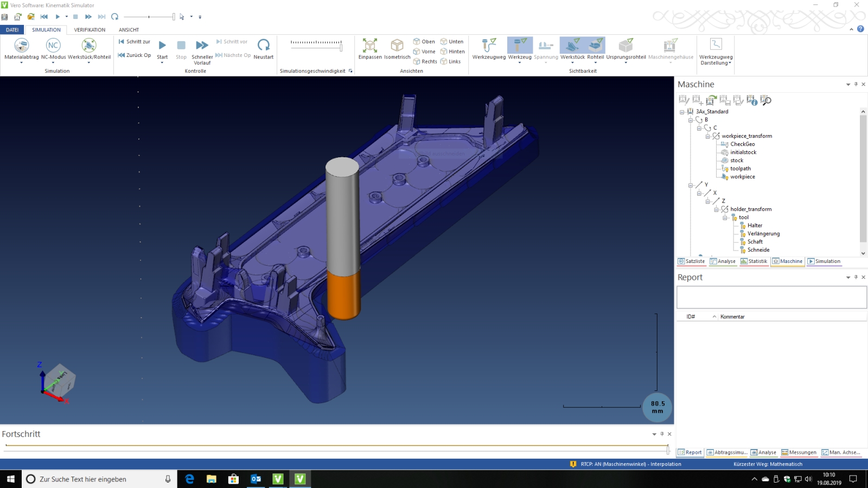Select the Werkstück/Rohteil focus icon
This screenshot has width=868, height=488.
point(89,46)
